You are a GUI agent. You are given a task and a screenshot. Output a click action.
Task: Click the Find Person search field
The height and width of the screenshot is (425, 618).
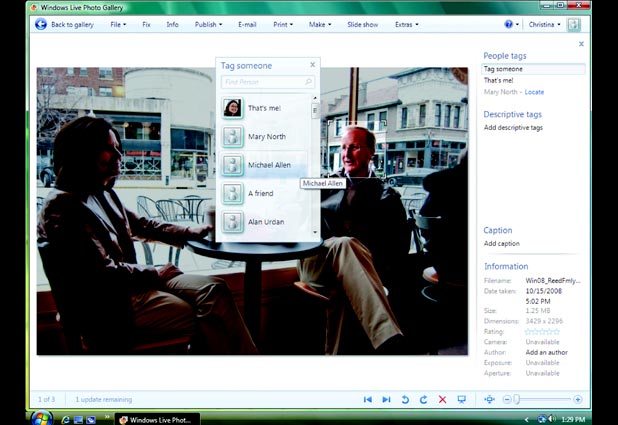coord(262,82)
